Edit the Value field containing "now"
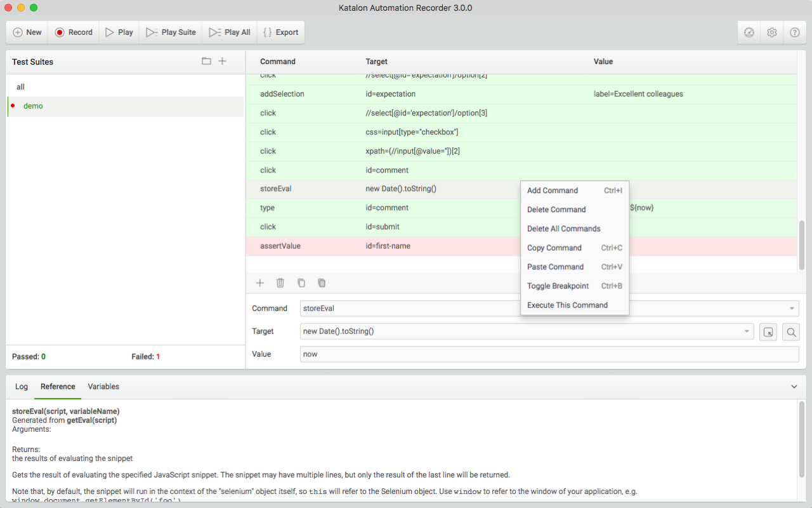The height and width of the screenshot is (508, 812). pyautogui.click(x=549, y=354)
